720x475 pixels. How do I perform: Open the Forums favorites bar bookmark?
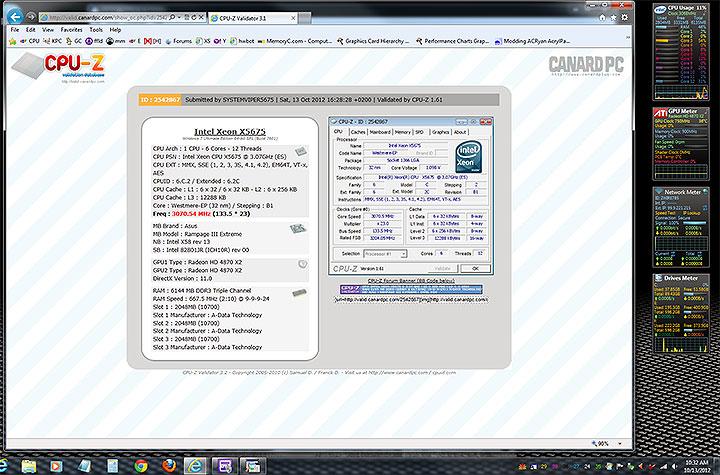tap(178, 41)
